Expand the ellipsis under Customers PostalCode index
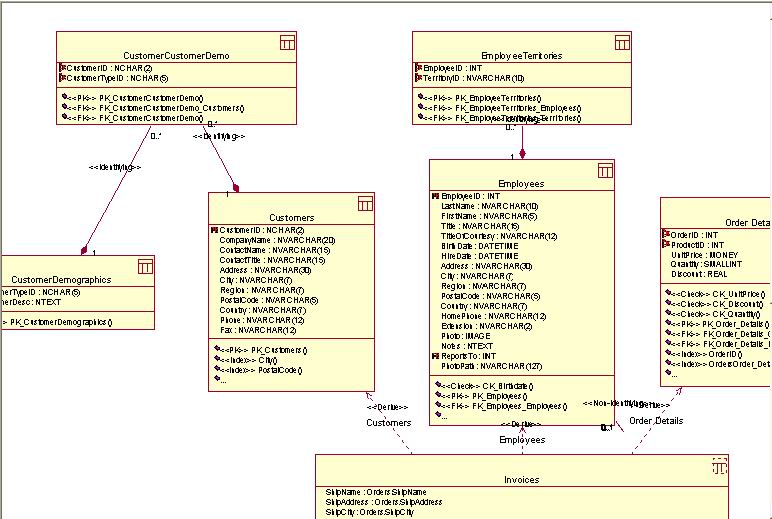Viewport: 772px width, 519px height. [221, 380]
